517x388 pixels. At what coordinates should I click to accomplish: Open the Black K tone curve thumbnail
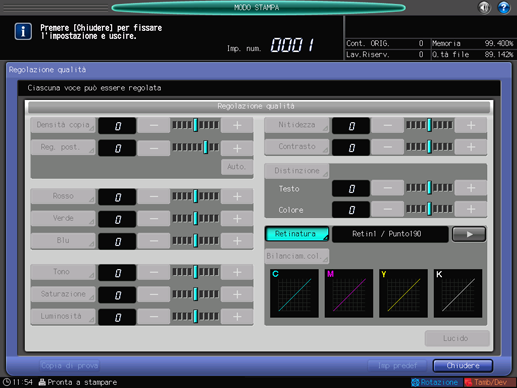pyautogui.click(x=458, y=293)
